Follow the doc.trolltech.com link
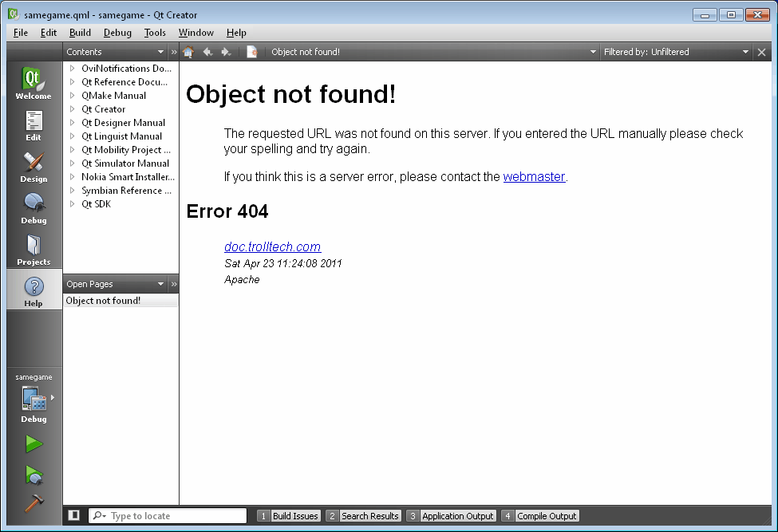The width and height of the screenshot is (778, 532). coord(272,247)
